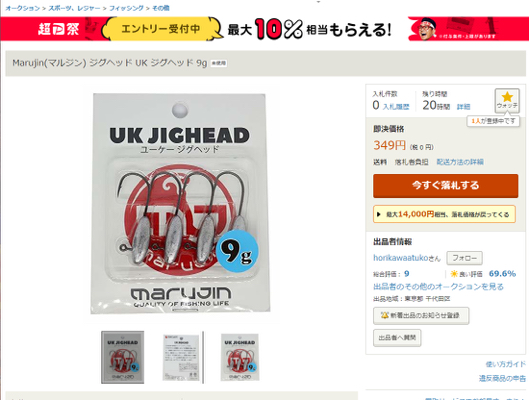This screenshot has width=529, height=400.
Task: Open 配送方法の詳細 link
Action: click(460, 162)
